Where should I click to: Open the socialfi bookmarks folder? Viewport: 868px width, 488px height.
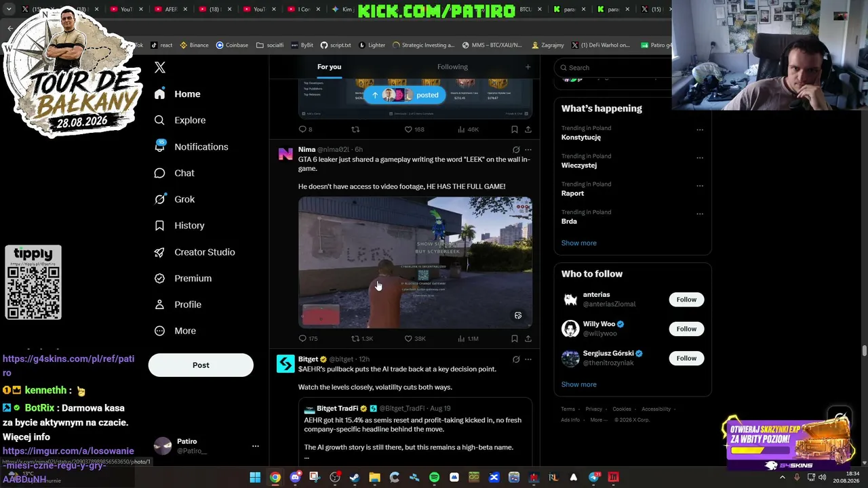[270, 45]
